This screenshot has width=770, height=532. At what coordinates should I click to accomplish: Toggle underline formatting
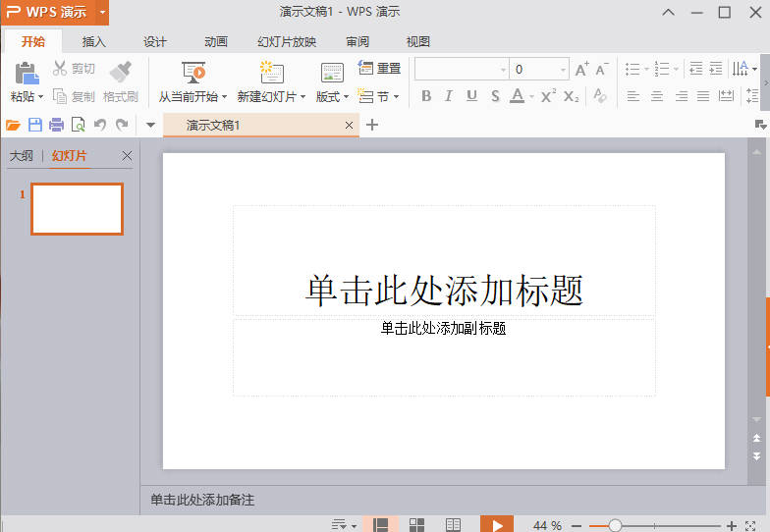tap(471, 96)
